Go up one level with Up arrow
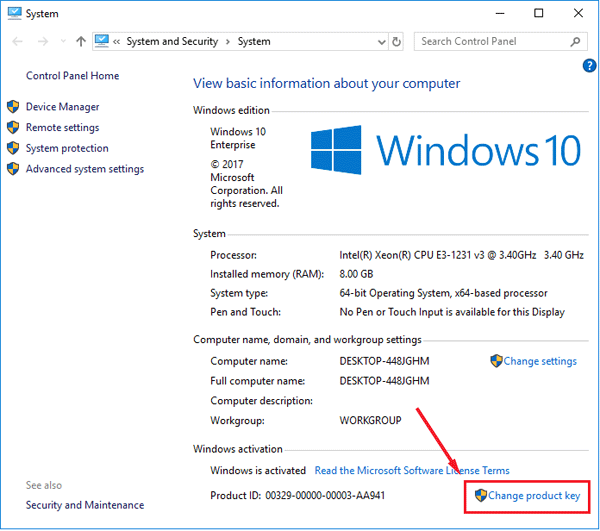This screenshot has width=600, height=531. click(x=81, y=41)
